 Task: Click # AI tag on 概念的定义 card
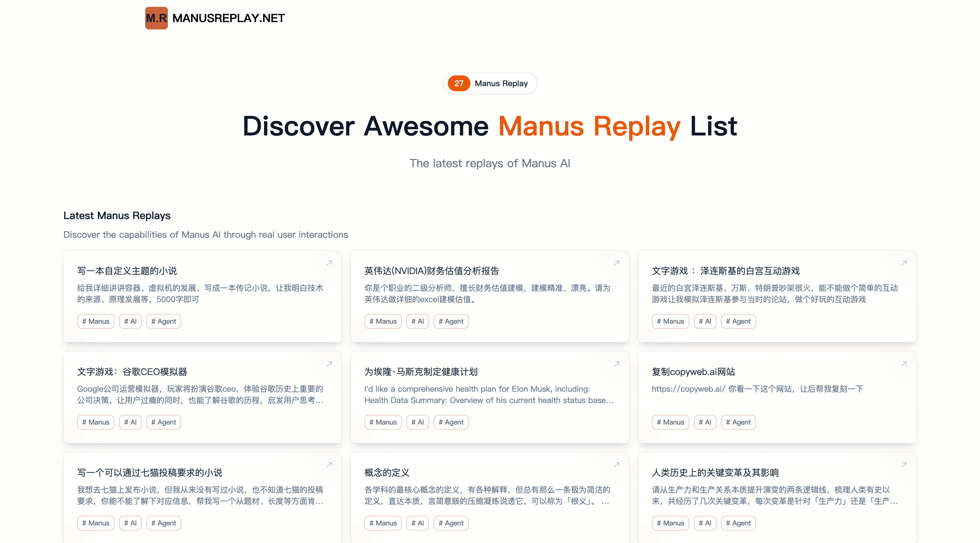pyautogui.click(x=418, y=523)
